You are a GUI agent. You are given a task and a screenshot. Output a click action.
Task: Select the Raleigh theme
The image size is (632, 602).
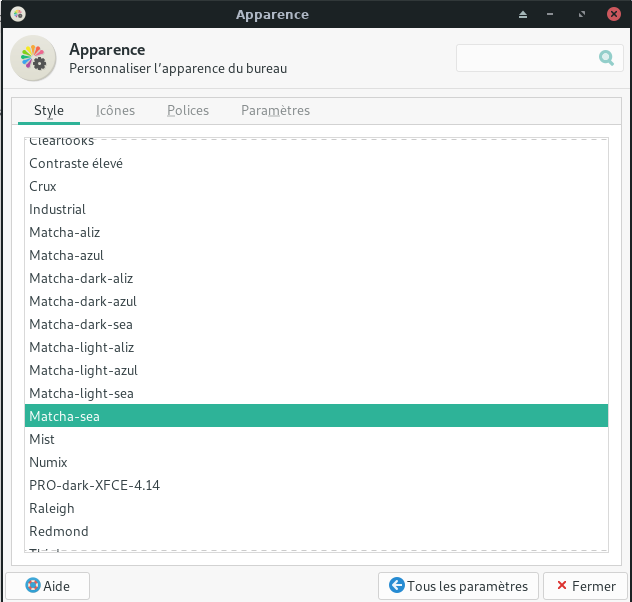[x=52, y=508]
